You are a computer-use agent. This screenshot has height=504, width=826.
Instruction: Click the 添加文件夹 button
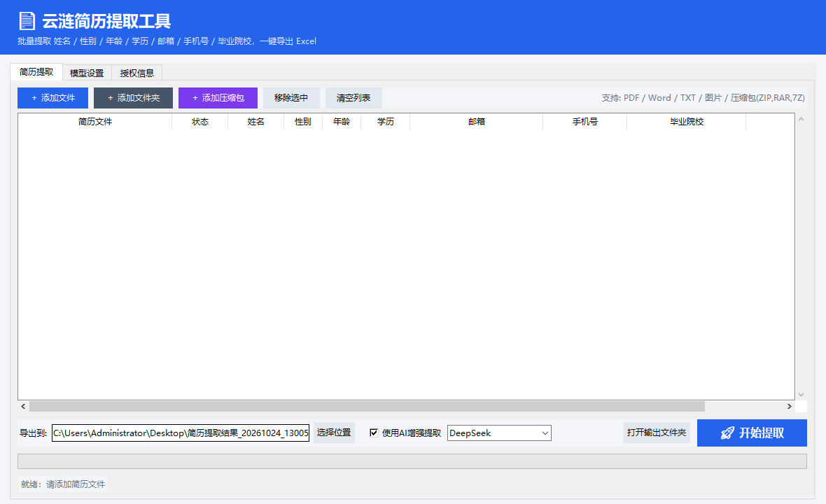pos(133,98)
